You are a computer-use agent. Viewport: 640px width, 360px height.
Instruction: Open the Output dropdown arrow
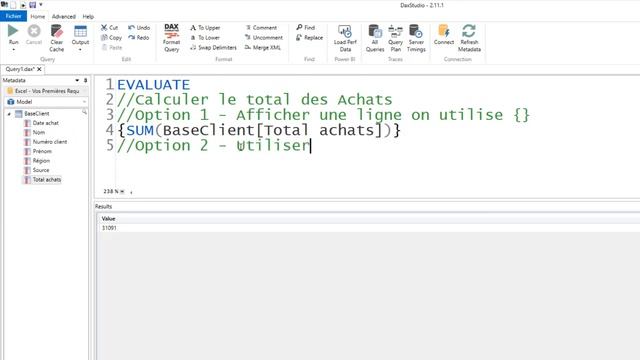pyautogui.click(x=80, y=50)
